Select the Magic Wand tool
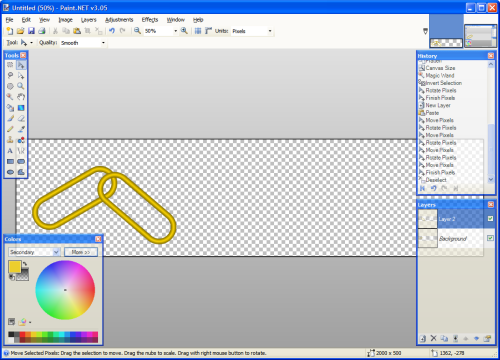500x360 pixels. [10, 97]
